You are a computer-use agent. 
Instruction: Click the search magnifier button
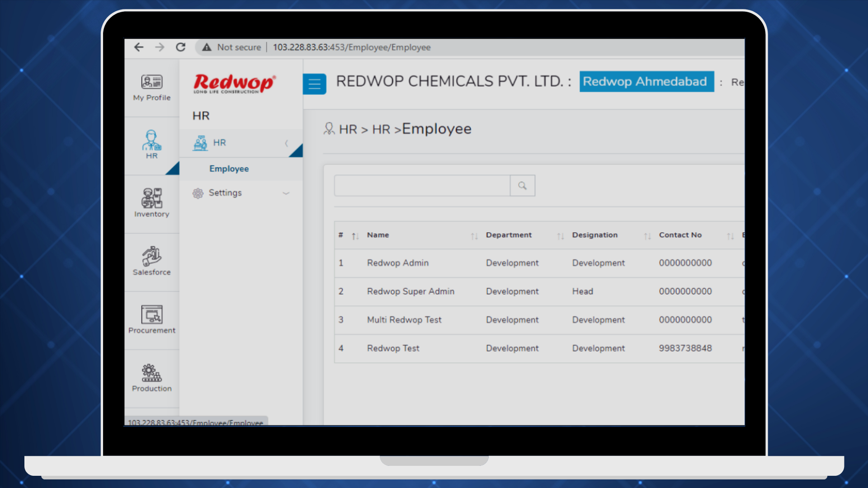[523, 186]
